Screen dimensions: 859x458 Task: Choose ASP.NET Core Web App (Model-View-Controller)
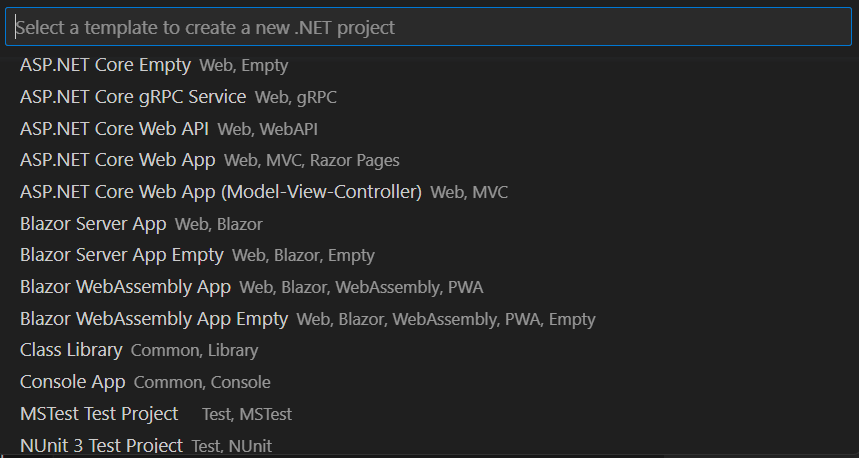click(220, 192)
